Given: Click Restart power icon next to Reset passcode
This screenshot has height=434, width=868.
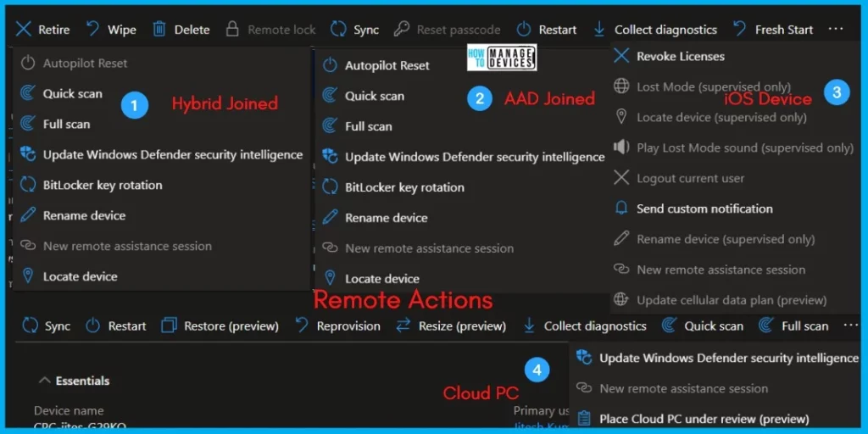Looking at the screenshot, I should click(x=524, y=30).
